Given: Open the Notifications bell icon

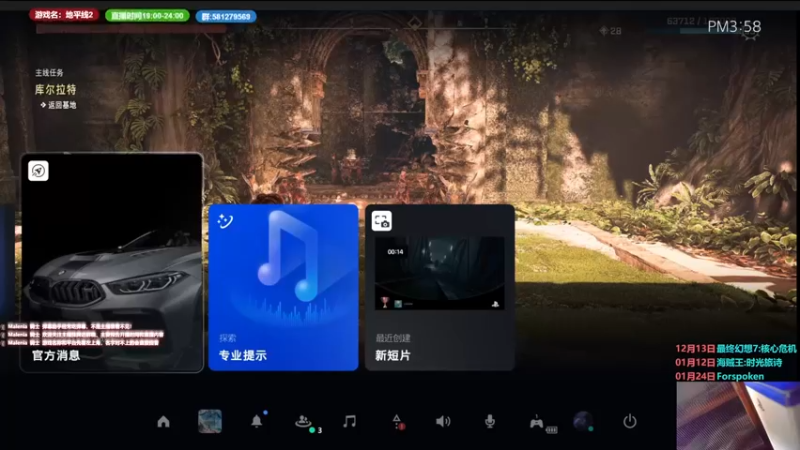Looking at the screenshot, I should coord(257,421).
